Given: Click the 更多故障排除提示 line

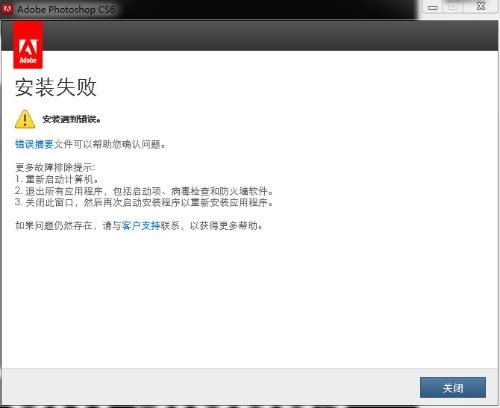Looking at the screenshot, I should click(55, 167).
